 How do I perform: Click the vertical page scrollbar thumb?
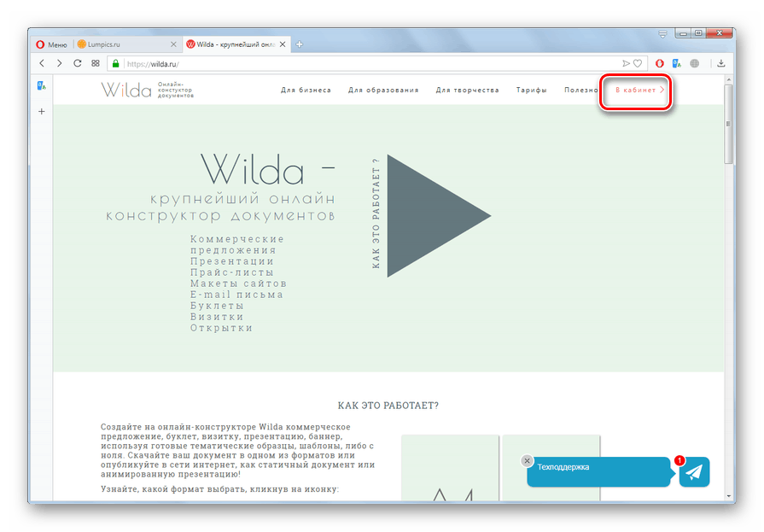click(729, 125)
